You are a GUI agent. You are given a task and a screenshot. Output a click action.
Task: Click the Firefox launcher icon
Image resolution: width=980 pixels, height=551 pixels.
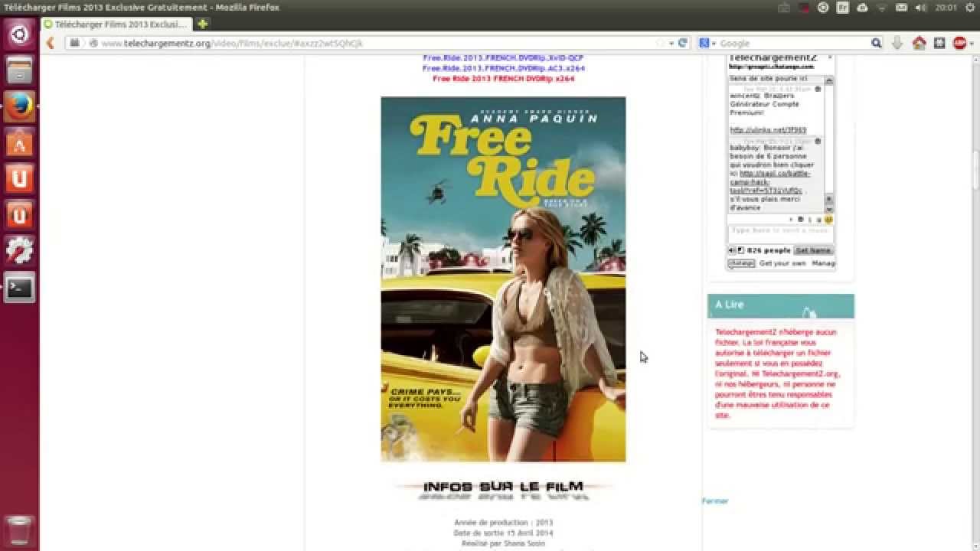(19, 107)
